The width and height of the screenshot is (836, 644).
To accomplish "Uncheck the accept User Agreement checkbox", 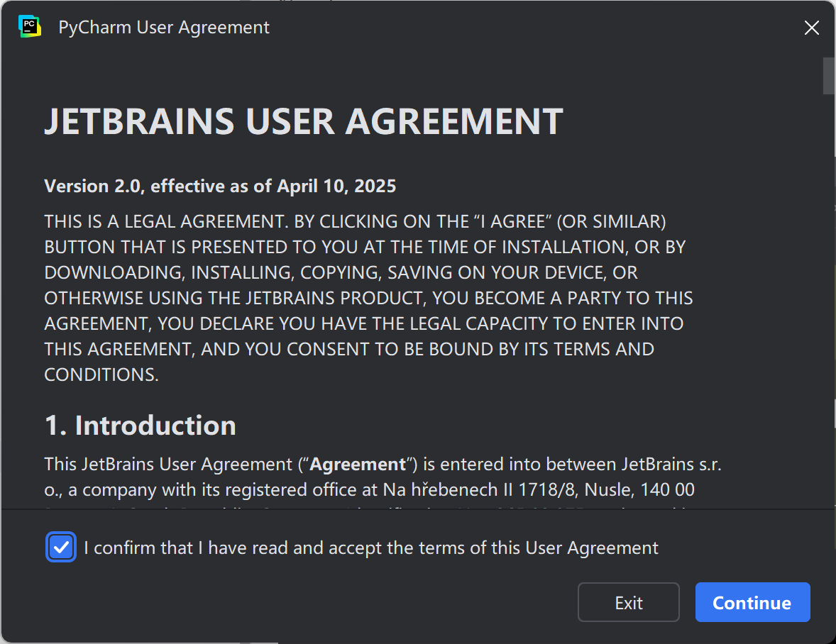I will point(61,548).
